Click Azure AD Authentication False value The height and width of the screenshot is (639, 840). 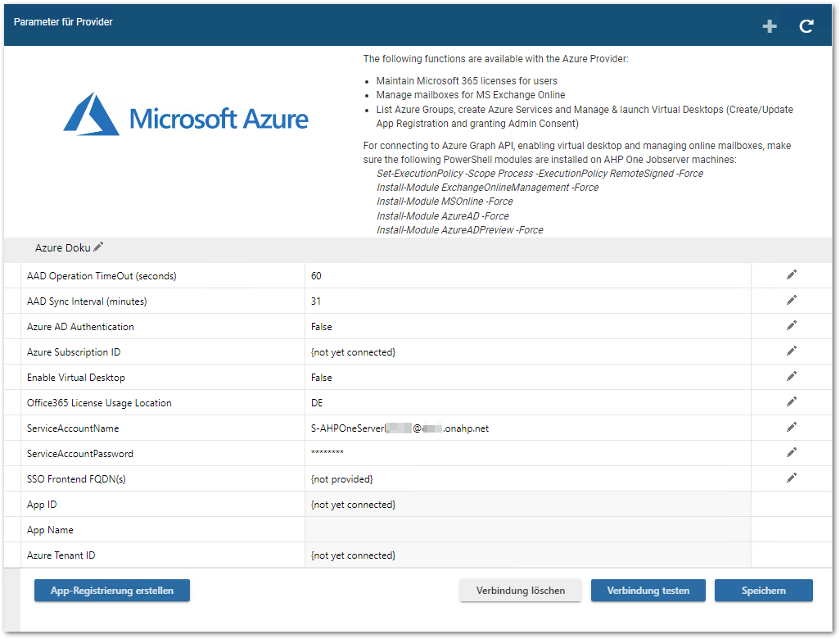[x=322, y=327]
